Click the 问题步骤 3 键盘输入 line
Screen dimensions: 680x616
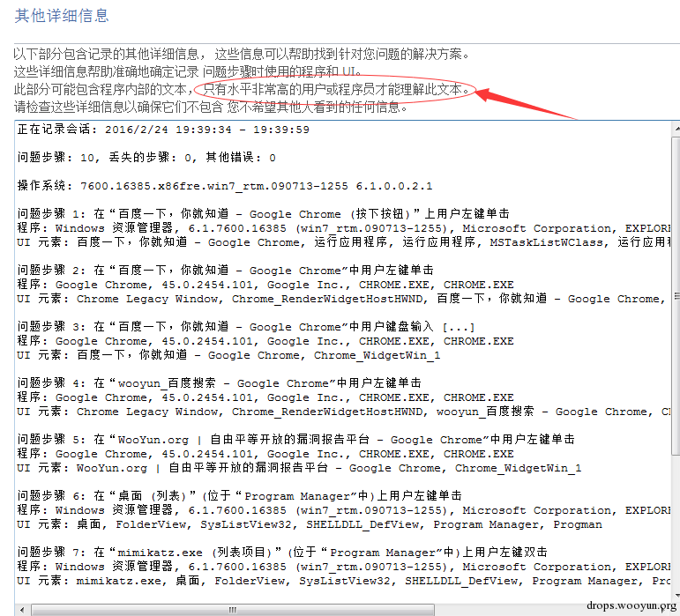coord(246,327)
